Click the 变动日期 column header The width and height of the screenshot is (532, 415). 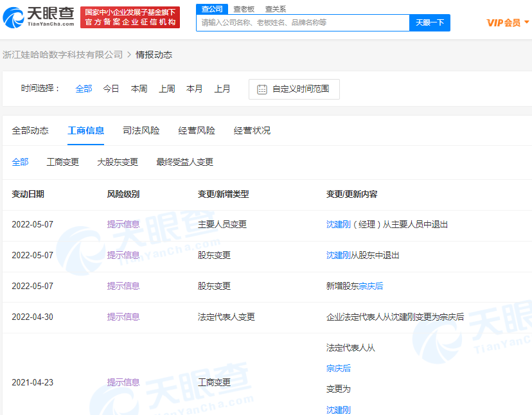[28, 194]
